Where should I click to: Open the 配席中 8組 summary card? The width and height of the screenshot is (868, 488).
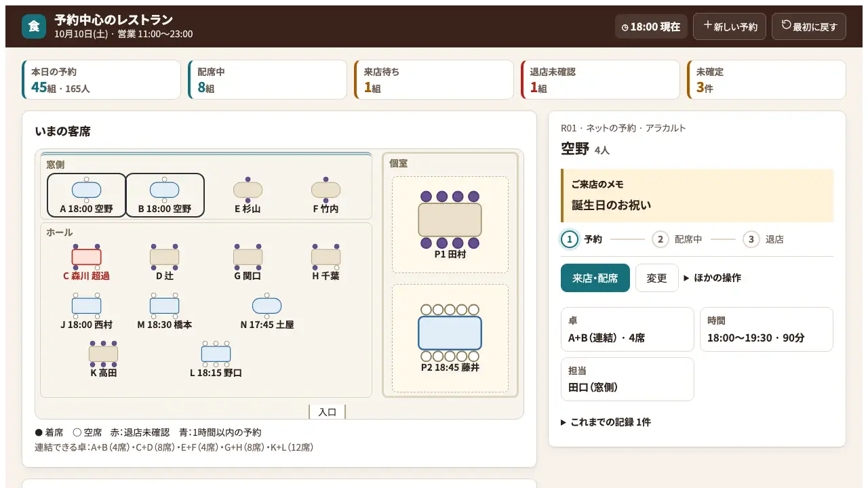[x=268, y=80]
